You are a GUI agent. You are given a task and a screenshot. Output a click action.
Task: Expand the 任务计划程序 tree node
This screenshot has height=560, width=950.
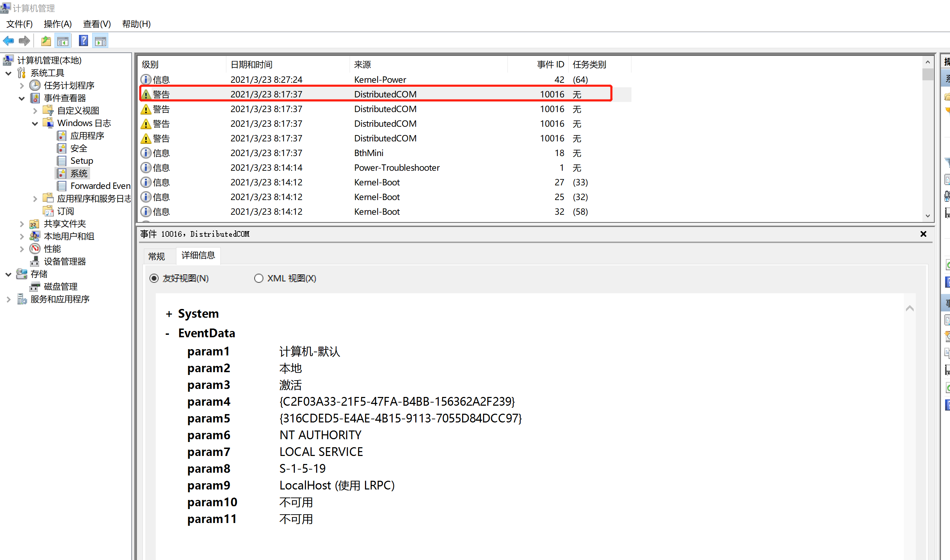tap(22, 86)
